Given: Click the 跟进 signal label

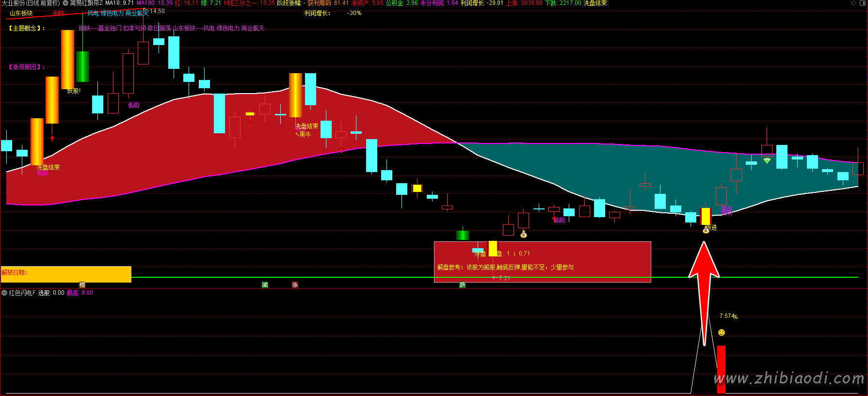Looking at the screenshot, I should 711,227.
